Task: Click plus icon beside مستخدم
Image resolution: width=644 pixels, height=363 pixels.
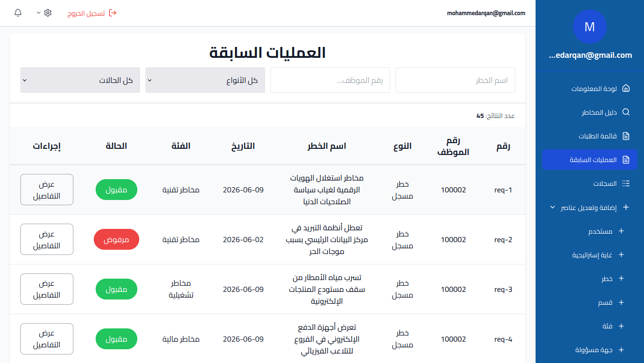Action: [622, 231]
